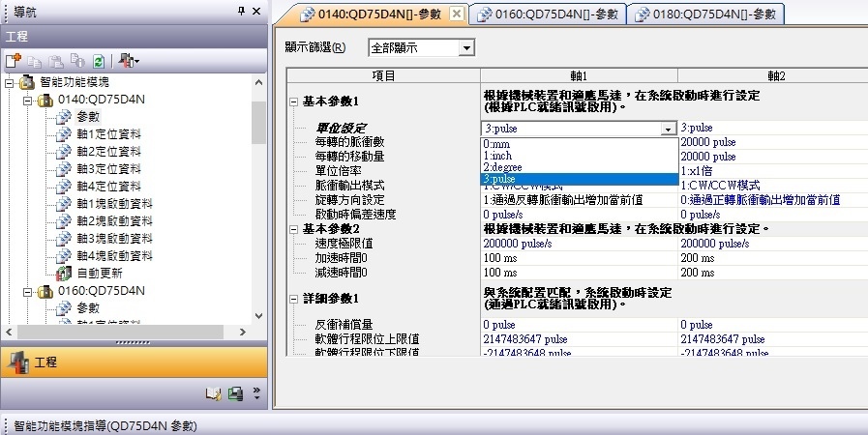Select 1:inch from the unit list
868x435 pixels.
579,156
